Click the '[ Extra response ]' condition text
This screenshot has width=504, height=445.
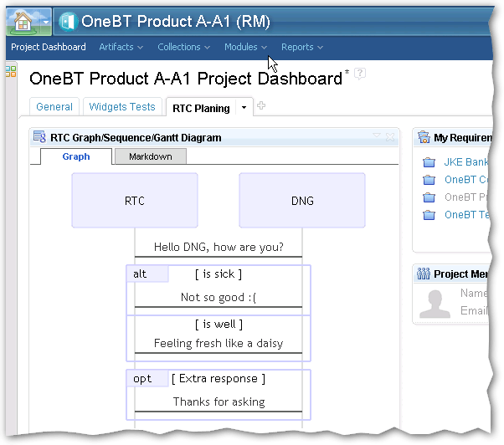tap(219, 379)
